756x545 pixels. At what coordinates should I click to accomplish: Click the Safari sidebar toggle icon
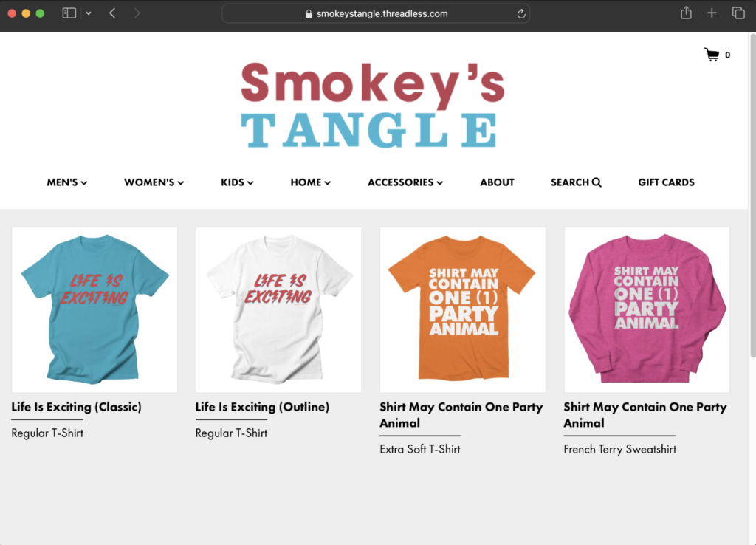point(69,13)
